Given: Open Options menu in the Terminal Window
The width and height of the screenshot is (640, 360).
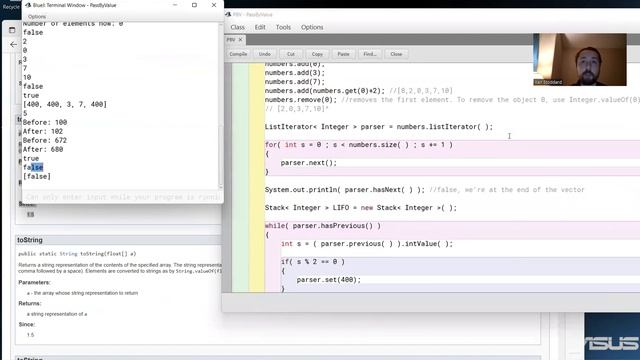Looking at the screenshot, I should pos(37,17).
